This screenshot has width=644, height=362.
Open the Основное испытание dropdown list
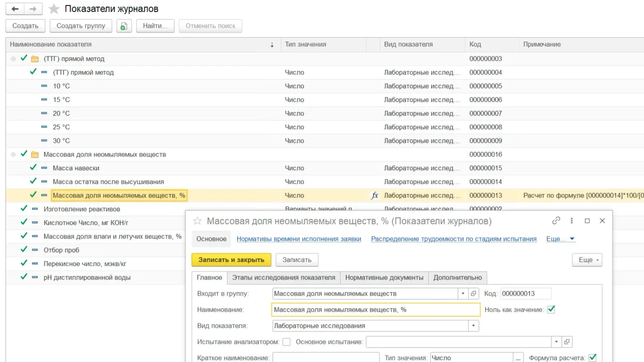click(556, 342)
